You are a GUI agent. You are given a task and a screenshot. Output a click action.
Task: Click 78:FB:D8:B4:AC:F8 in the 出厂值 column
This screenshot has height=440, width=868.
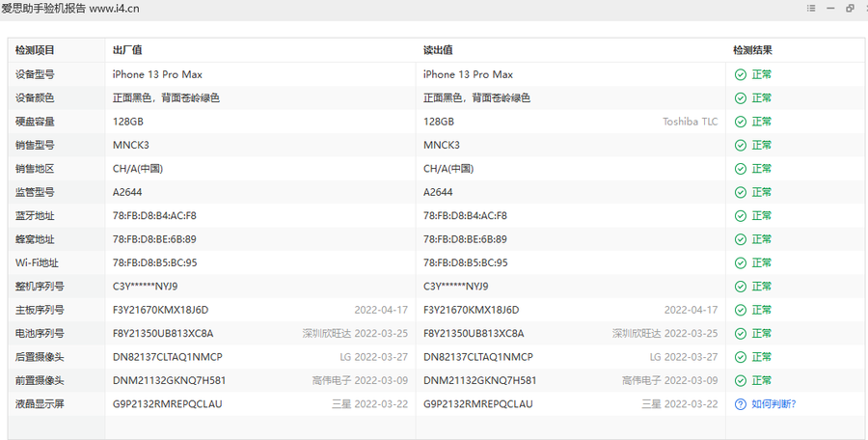pyautogui.click(x=154, y=216)
